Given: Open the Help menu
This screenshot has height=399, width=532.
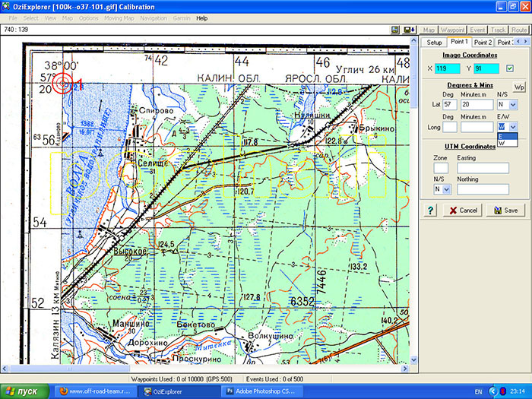Looking at the screenshot, I should (201, 17).
